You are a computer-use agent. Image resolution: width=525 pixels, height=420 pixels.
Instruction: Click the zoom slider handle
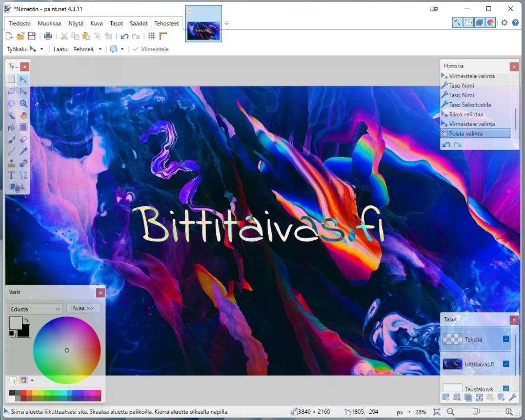click(x=475, y=412)
